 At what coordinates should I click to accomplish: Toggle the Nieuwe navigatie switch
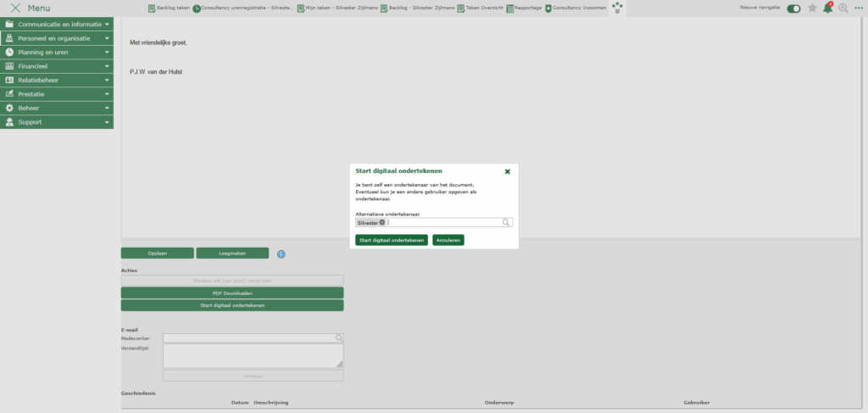coord(793,8)
